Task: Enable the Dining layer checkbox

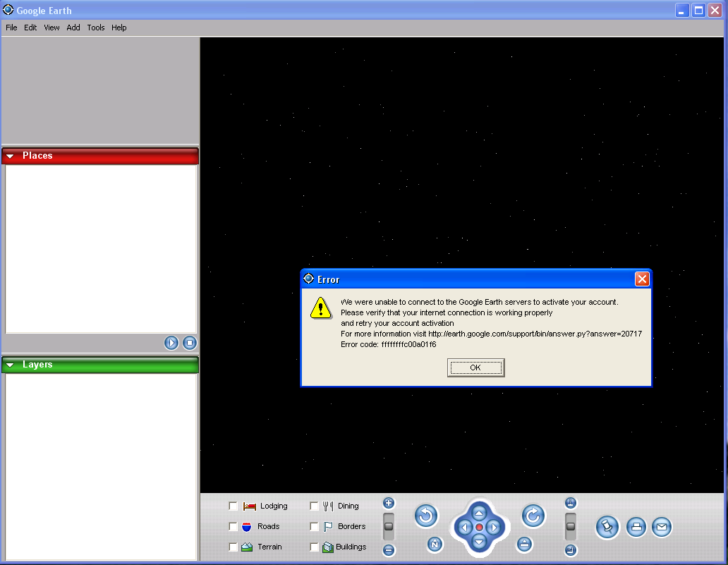Action: click(314, 506)
